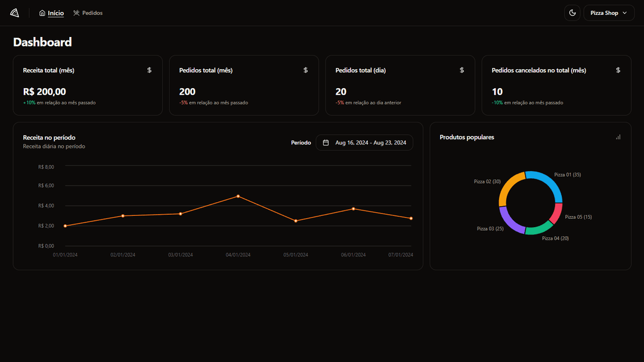The width and height of the screenshot is (644, 362).
Task: Expand the chevron next to Pizza Shop
Action: (624, 13)
